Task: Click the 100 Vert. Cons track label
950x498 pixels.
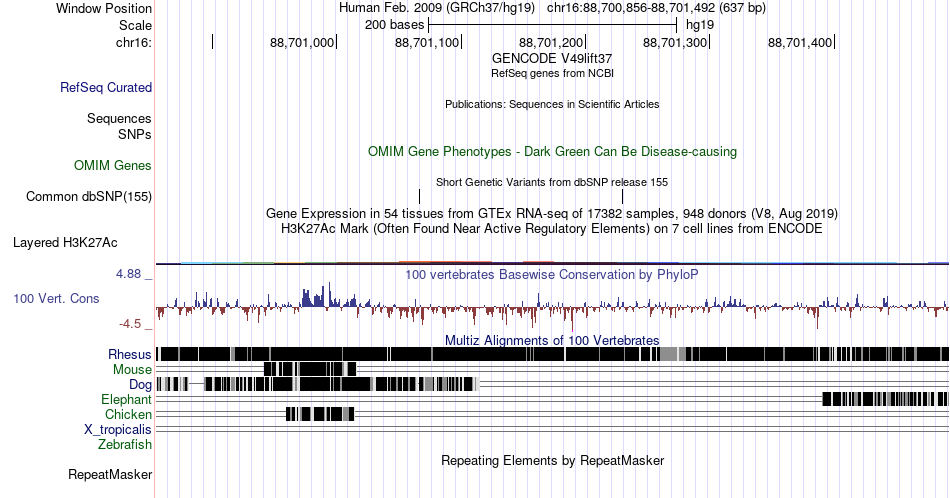Action: pyautogui.click(x=56, y=298)
